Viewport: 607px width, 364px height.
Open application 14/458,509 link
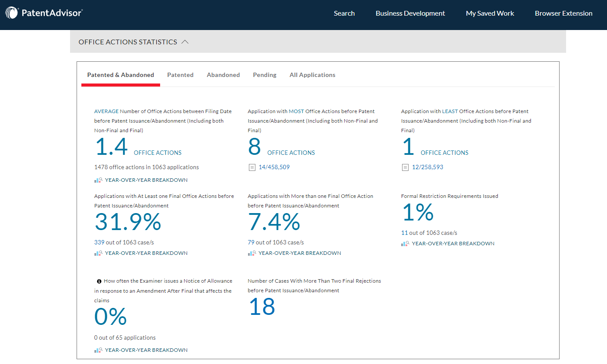[x=274, y=167]
